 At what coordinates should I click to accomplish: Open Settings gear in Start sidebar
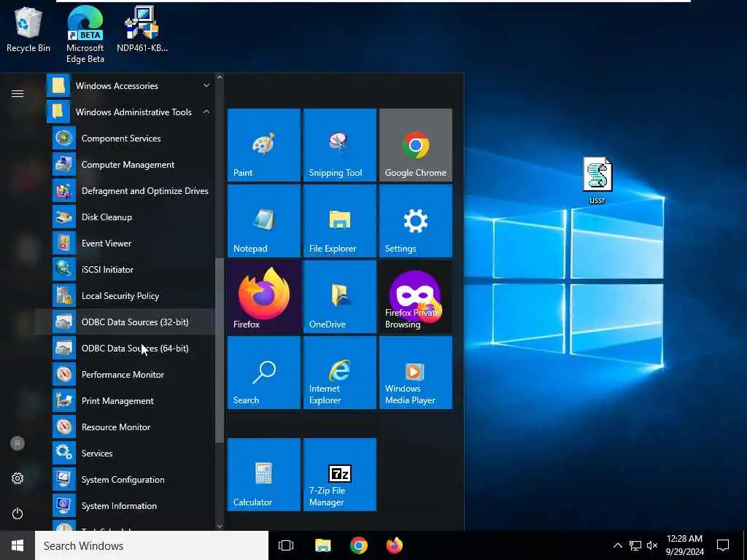point(18,478)
